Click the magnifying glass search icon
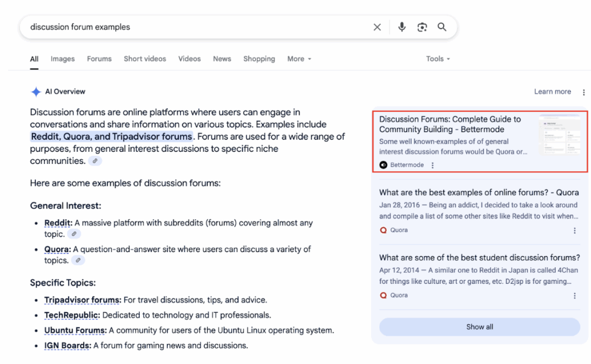 pyautogui.click(x=442, y=27)
